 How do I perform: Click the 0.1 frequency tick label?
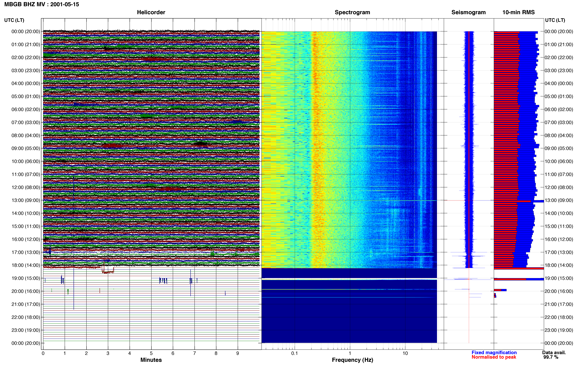click(295, 353)
